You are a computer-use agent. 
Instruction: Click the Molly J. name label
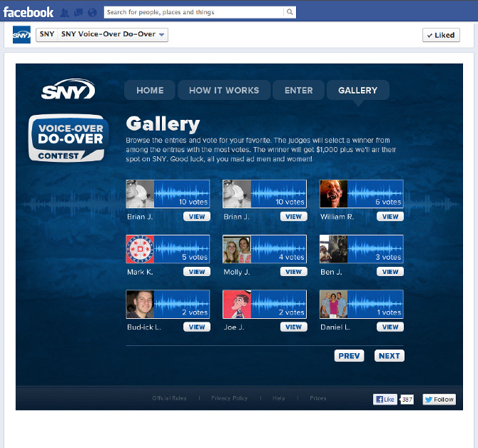point(237,272)
